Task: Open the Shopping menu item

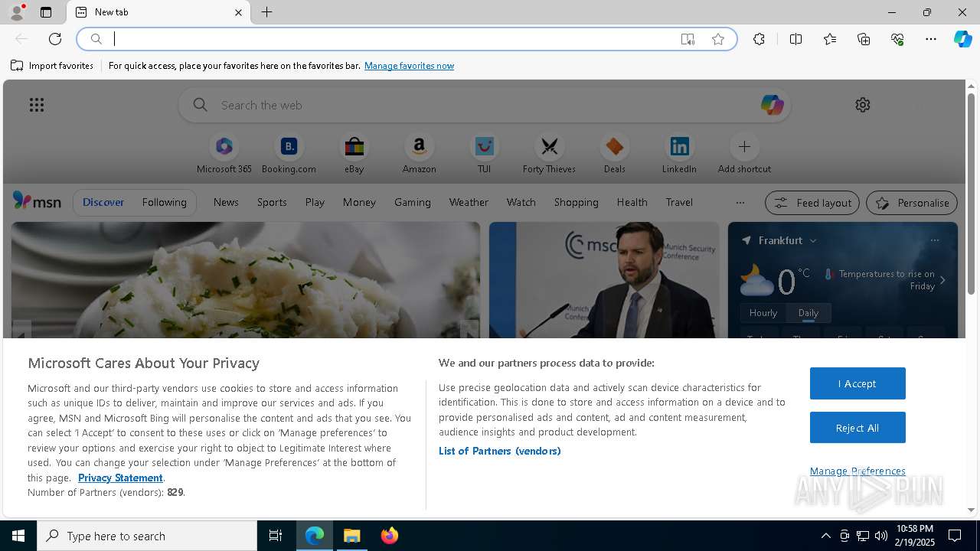Action: point(576,202)
